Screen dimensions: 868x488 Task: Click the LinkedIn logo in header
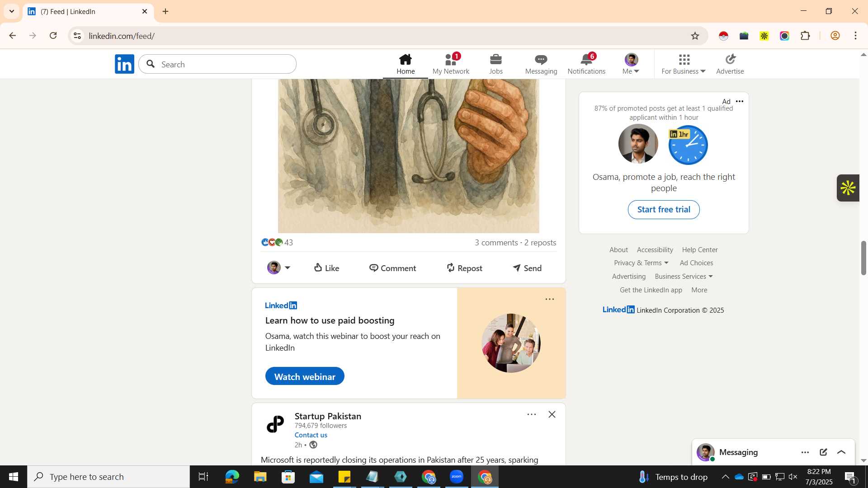[124, 64]
